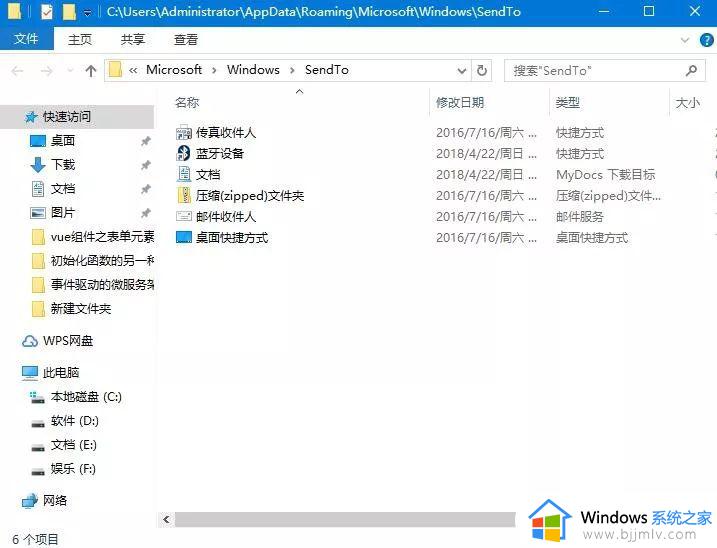717x548 pixels.
Task: Open 文档 in quick access list
Action: (x=63, y=188)
